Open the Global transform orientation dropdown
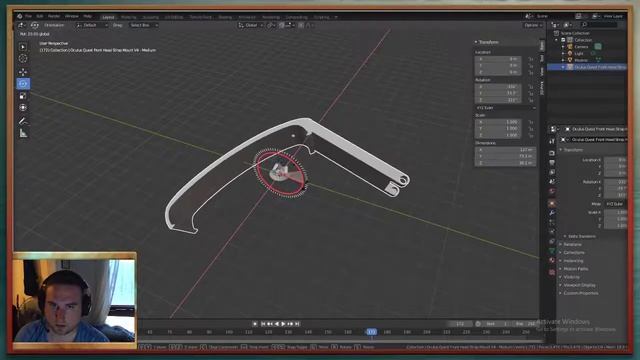The height and width of the screenshot is (360, 640). pyautogui.click(x=250, y=25)
